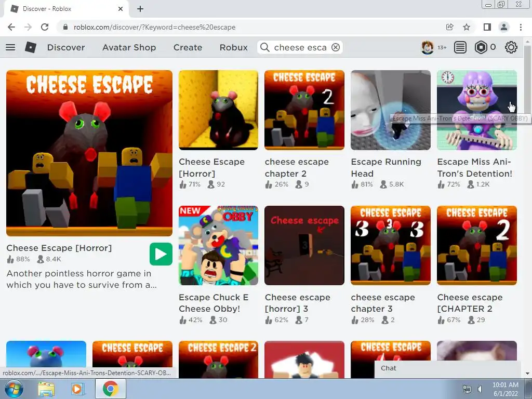
Task: Open the Roblox settings gear
Action: 511,47
